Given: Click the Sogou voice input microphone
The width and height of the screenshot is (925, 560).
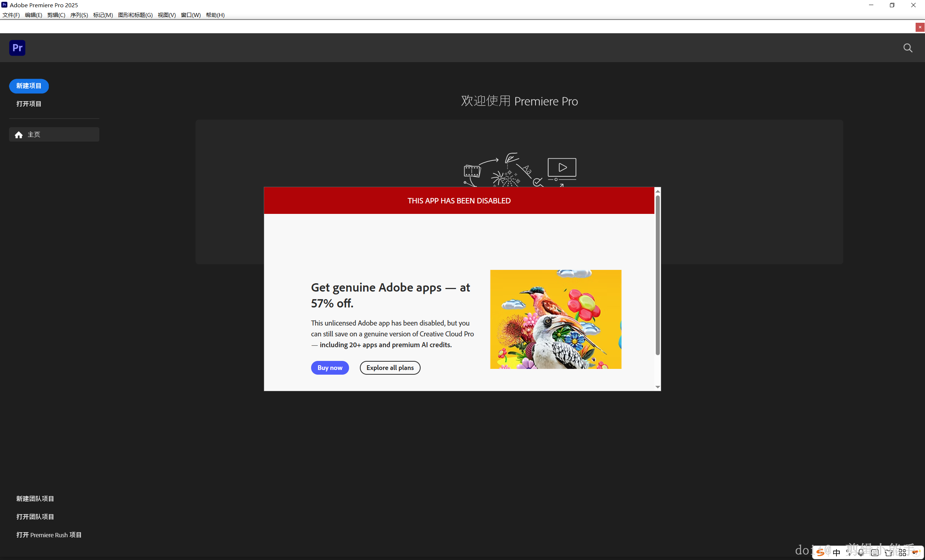Looking at the screenshot, I should tap(861, 552).
